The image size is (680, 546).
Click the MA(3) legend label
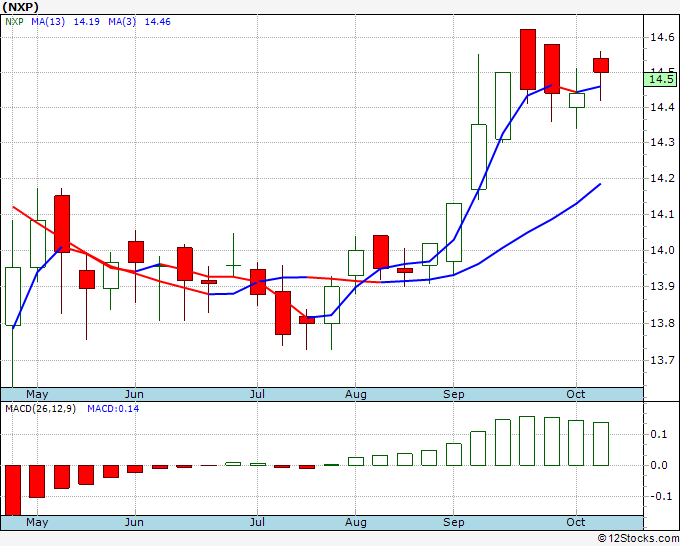click(x=122, y=22)
